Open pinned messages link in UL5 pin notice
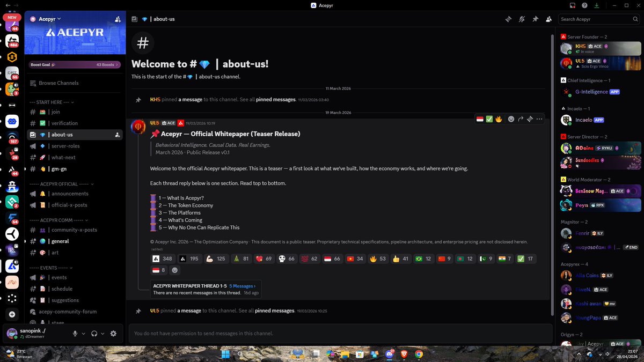Viewport: 644px width, 362px height. tap(275, 311)
